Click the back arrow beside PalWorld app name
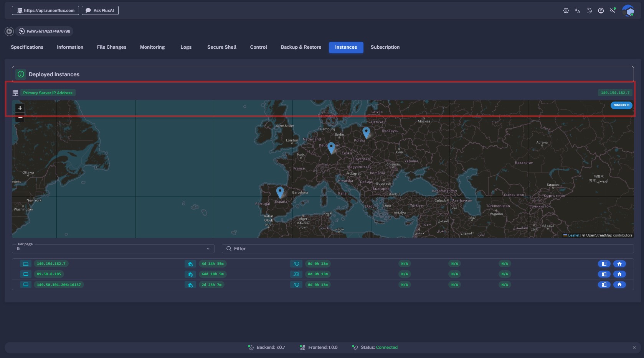 (9, 31)
